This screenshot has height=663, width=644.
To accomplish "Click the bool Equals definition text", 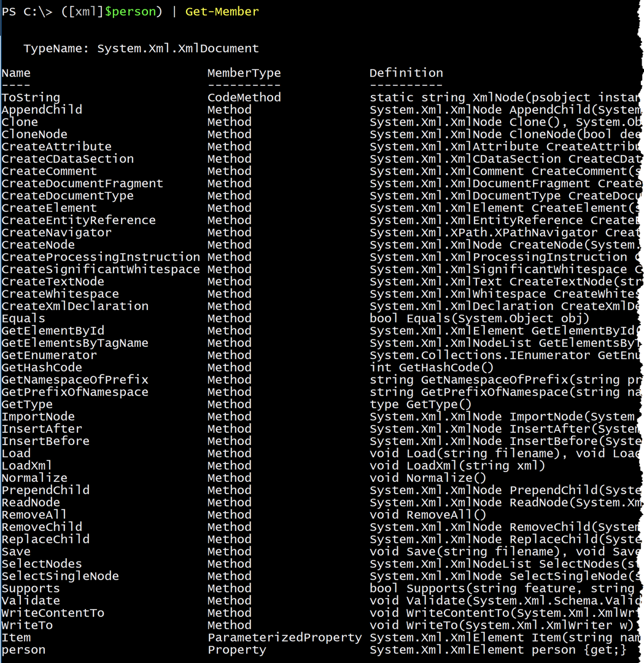I will tap(479, 319).
